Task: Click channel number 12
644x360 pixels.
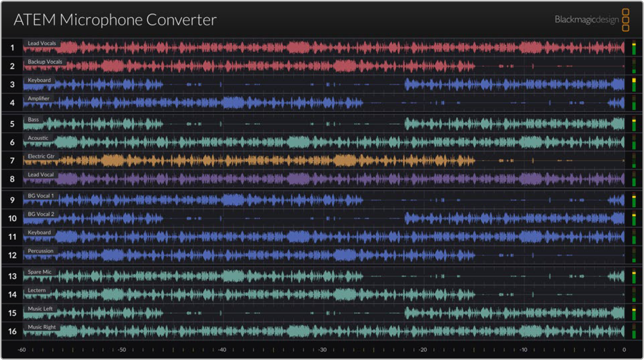Action: pyautogui.click(x=12, y=255)
